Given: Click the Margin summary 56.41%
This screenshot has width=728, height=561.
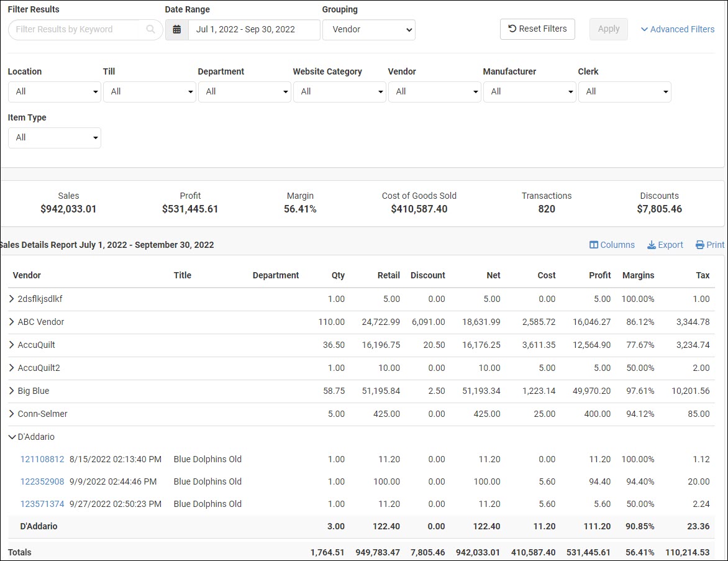Looking at the screenshot, I should [x=300, y=209].
